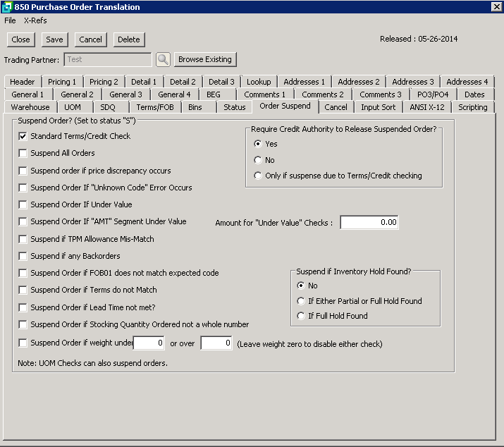
Task: Enable Suspend All Orders checkbox
Action: coord(23,153)
